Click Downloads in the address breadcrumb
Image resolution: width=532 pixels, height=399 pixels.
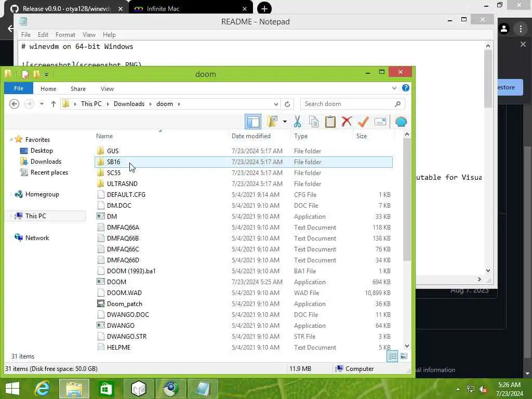pyautogui.click(x=129, y=104)
